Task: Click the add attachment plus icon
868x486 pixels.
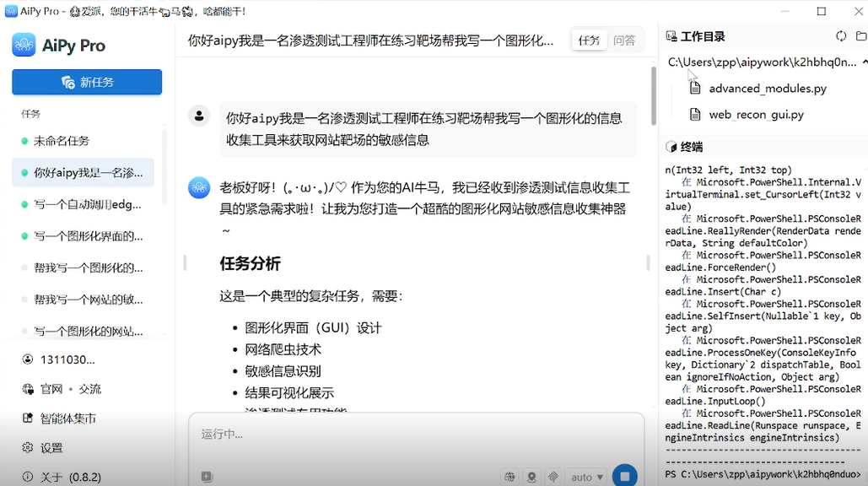Action: [x=207, y=477]
